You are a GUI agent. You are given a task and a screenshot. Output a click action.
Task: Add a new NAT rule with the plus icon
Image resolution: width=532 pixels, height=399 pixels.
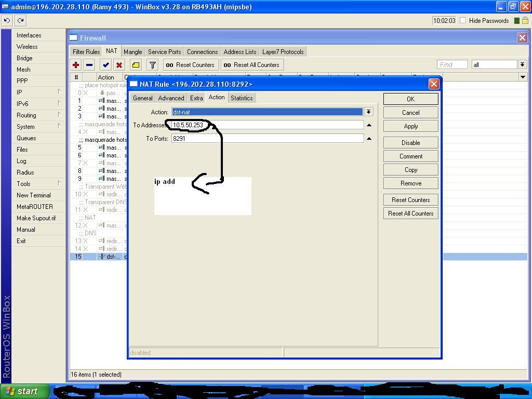click(x=76, y=64)
